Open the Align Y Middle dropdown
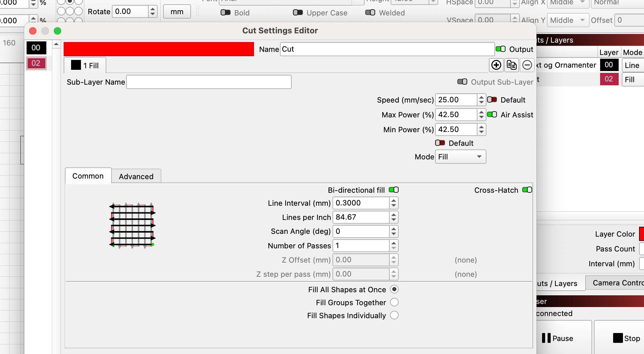Screen dimensions: 644x354 tap(568, 20)
